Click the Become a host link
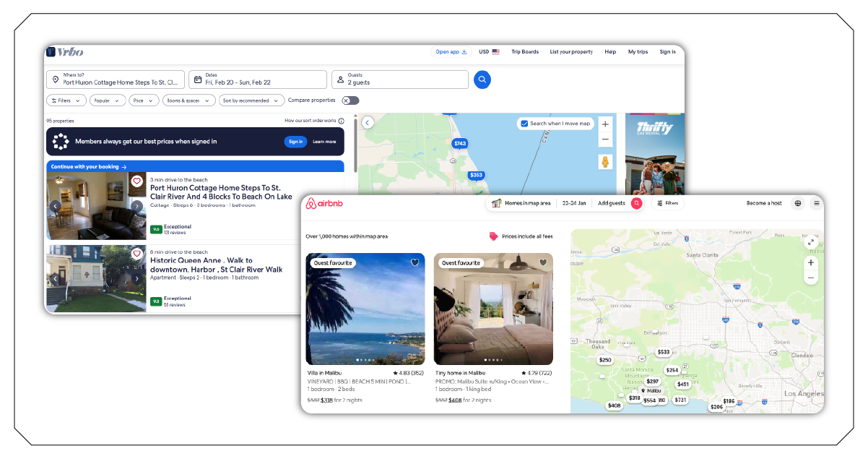 764,203
